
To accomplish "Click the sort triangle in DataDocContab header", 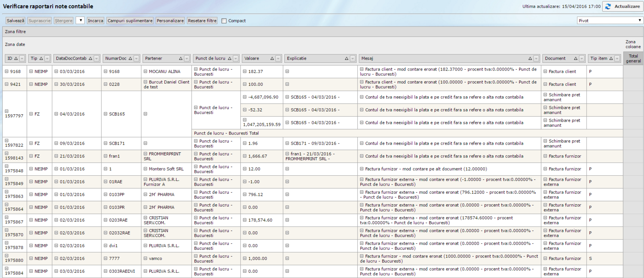I will [91, 58].
